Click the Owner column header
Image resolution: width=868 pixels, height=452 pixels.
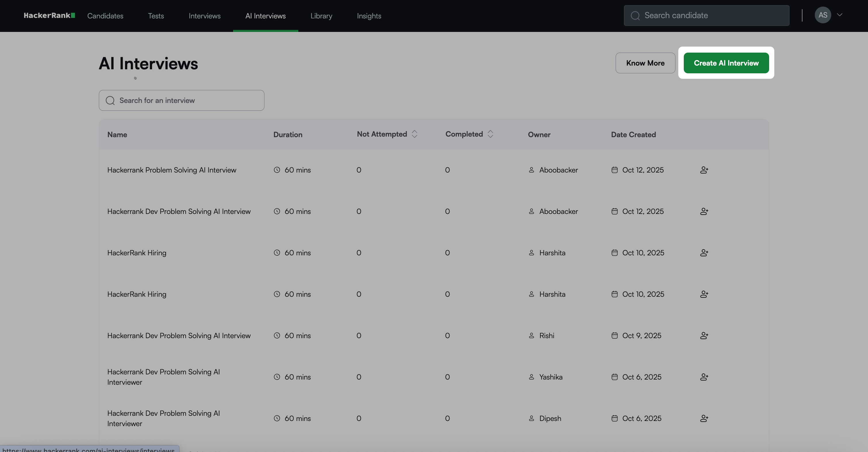(539, 135)
